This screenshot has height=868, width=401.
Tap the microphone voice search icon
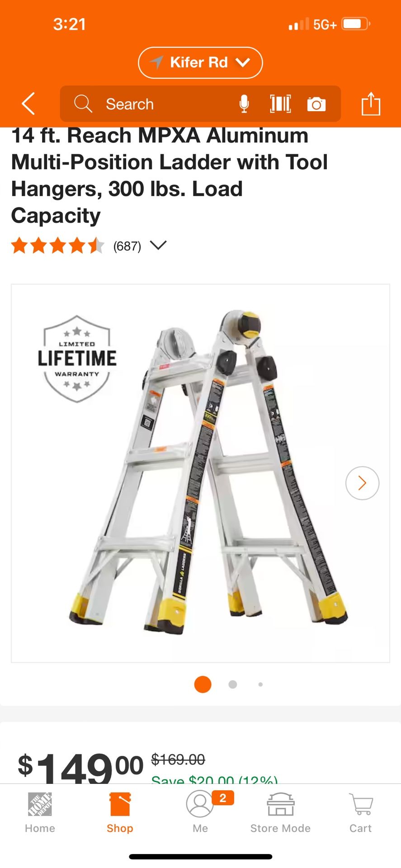[244, 104]
